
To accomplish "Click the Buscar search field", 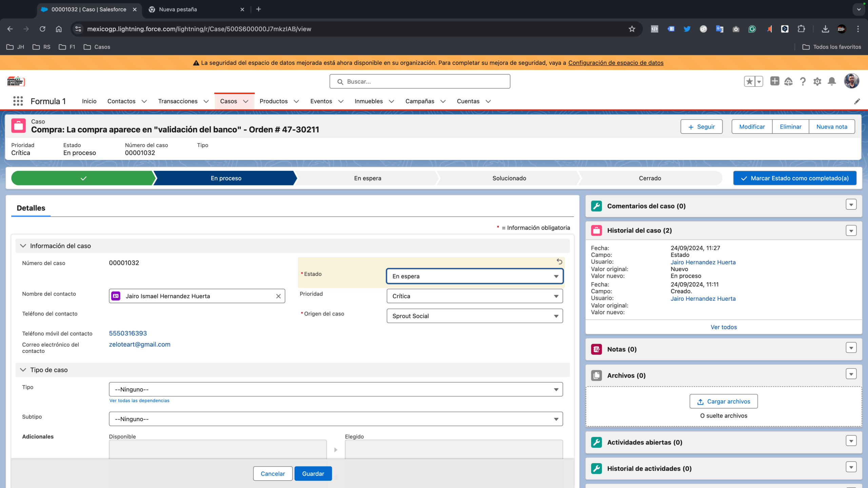I will [420, 82].
